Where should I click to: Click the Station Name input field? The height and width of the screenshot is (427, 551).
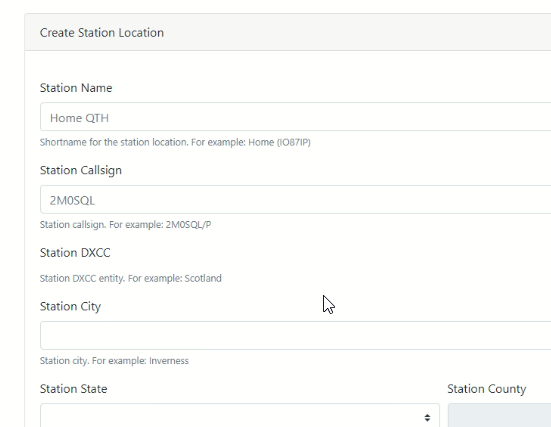tap(296, 117)
